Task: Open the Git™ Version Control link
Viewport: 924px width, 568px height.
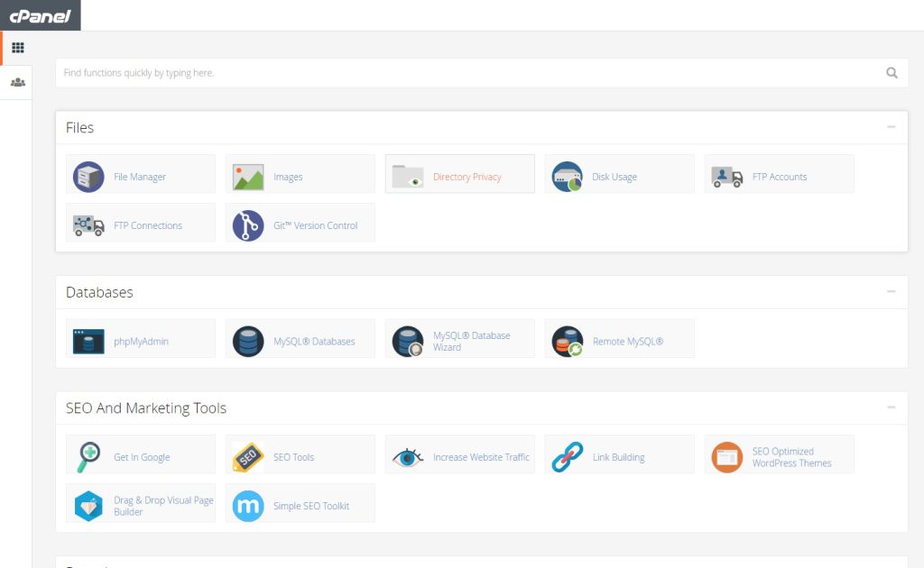Action: click(x=315, y=225)
